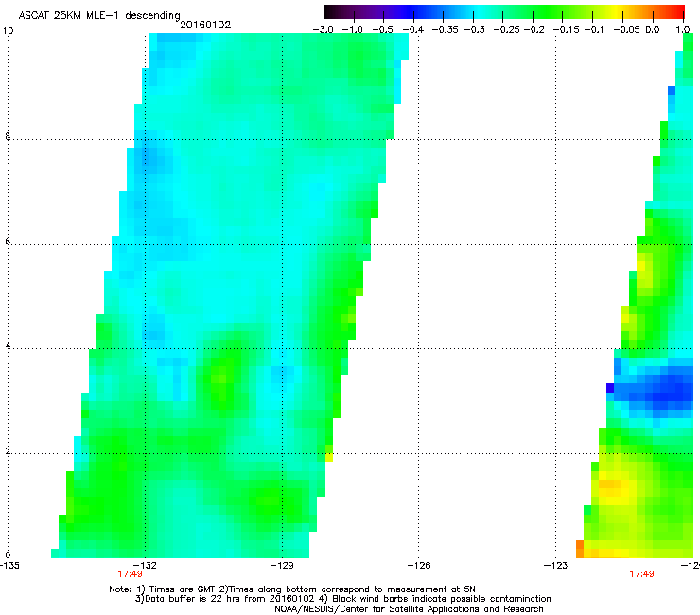Viewport: 700px width, 615px height.
Task: Click the latitude label 6
Action: pyautogui.click(x=8, y=241)
